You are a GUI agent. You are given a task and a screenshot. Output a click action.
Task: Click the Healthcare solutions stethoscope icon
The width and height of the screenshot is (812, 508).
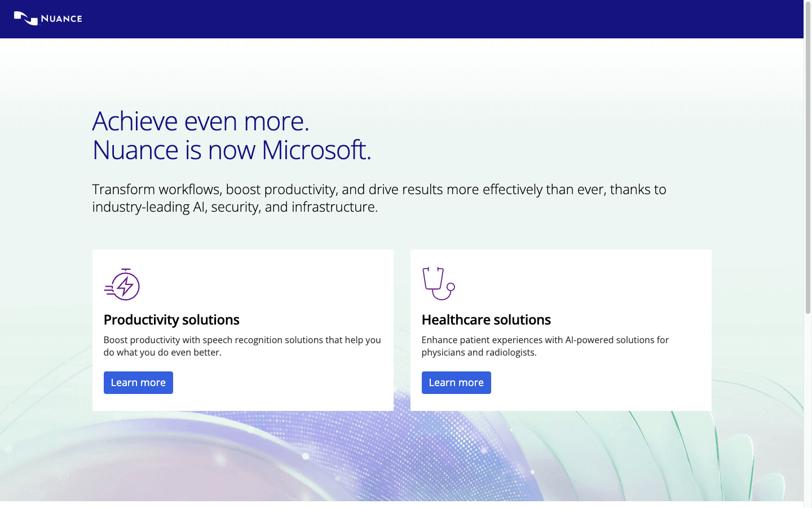(x=438, y=283)
